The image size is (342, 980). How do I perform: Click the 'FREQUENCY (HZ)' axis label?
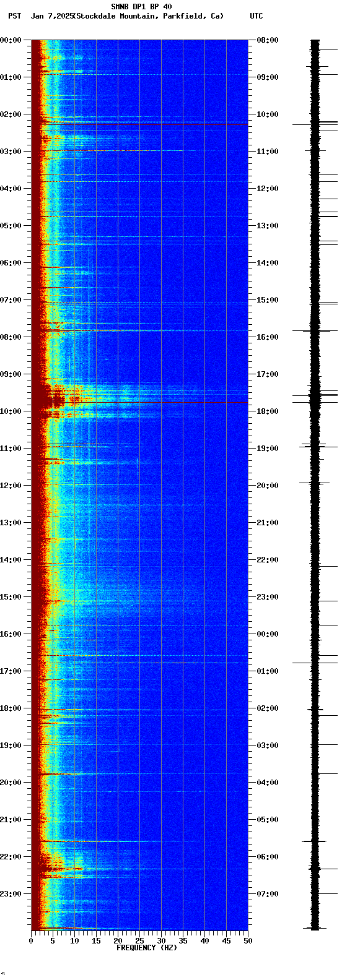146,948
